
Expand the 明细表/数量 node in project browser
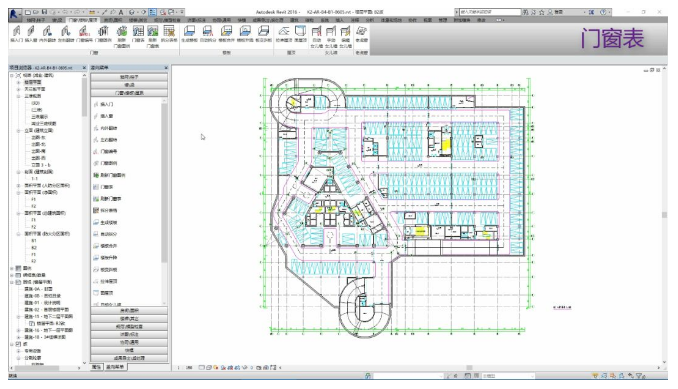point(12,275)
